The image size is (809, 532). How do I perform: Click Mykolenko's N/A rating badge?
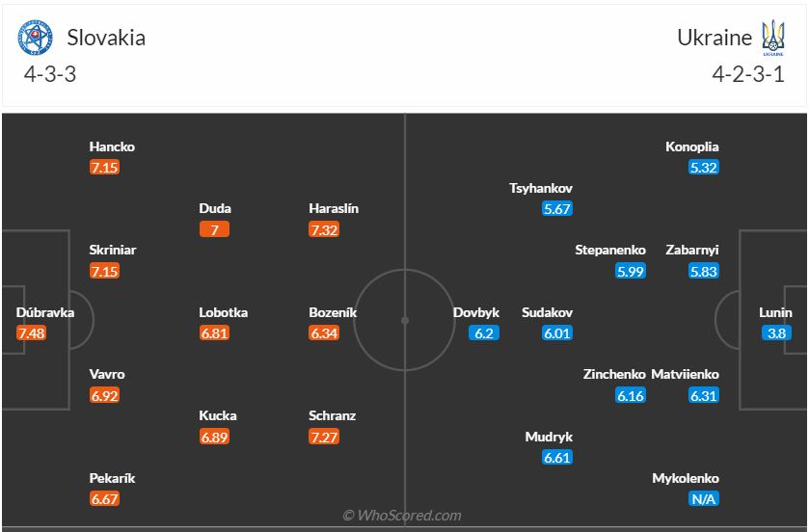(703, 499)
